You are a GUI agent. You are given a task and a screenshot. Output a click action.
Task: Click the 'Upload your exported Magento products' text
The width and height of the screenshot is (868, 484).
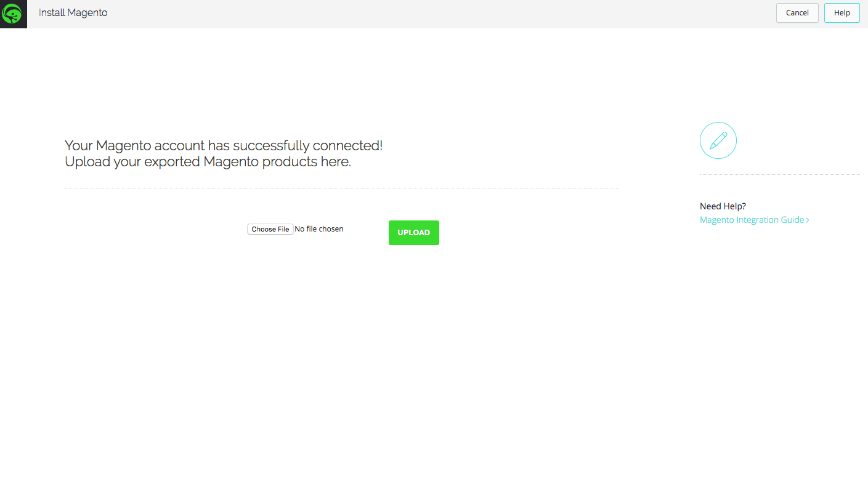[x=208, y=162]
